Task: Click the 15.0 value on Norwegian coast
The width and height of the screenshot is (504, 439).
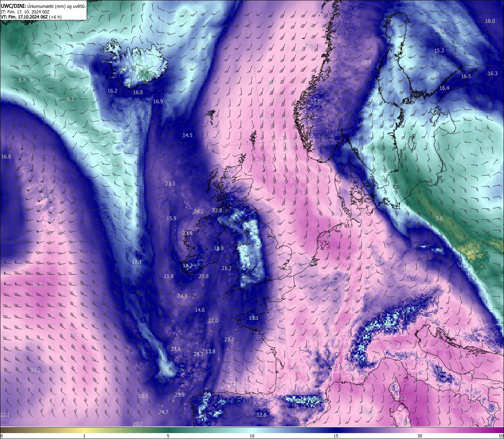Action: tap(316, 102)
